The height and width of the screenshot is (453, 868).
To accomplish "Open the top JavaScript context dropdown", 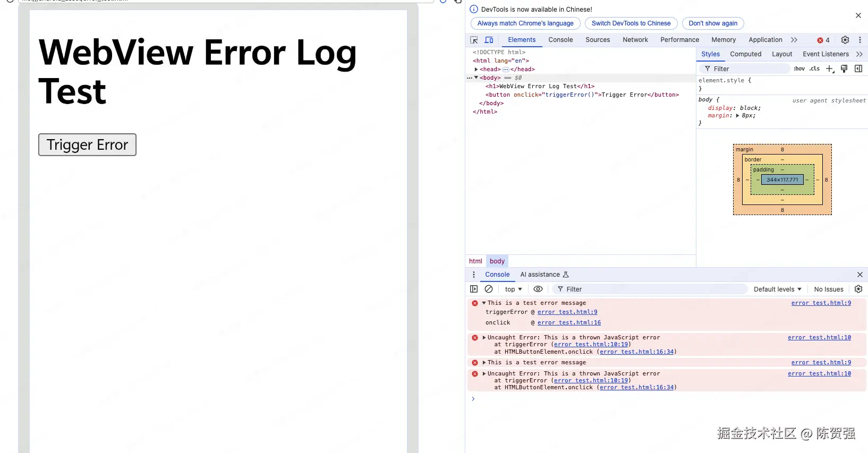I will click(x=513, y=289).
